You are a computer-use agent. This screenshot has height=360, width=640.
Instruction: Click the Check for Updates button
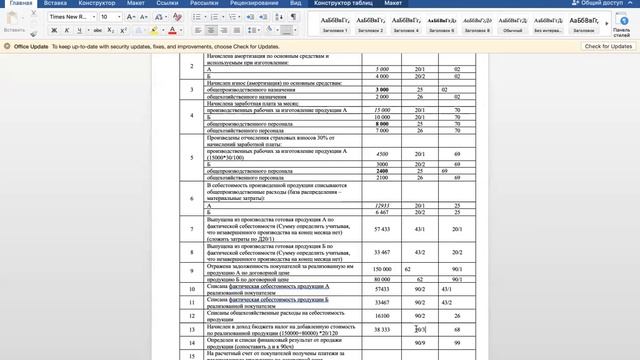tap(608, 47)
